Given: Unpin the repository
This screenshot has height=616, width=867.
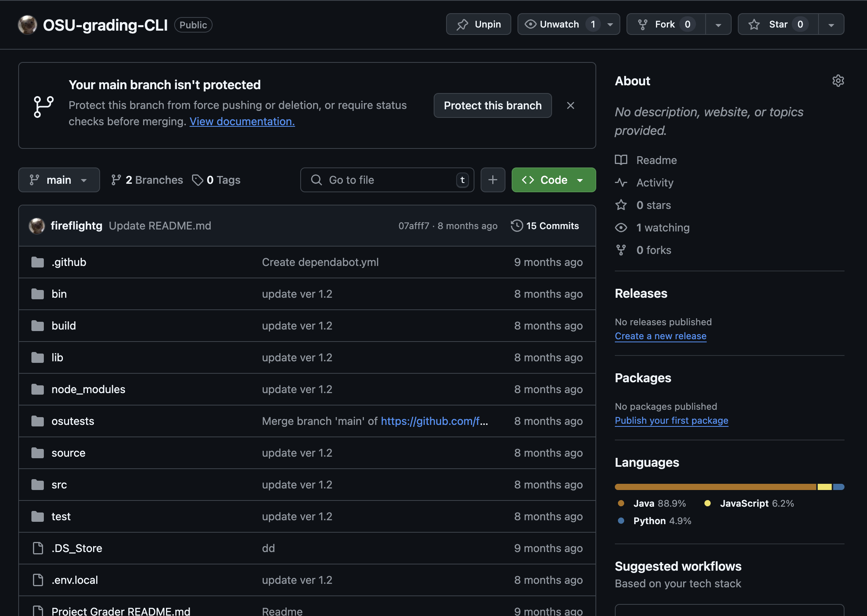Looking at the screenshot, I should click(478, 24).
